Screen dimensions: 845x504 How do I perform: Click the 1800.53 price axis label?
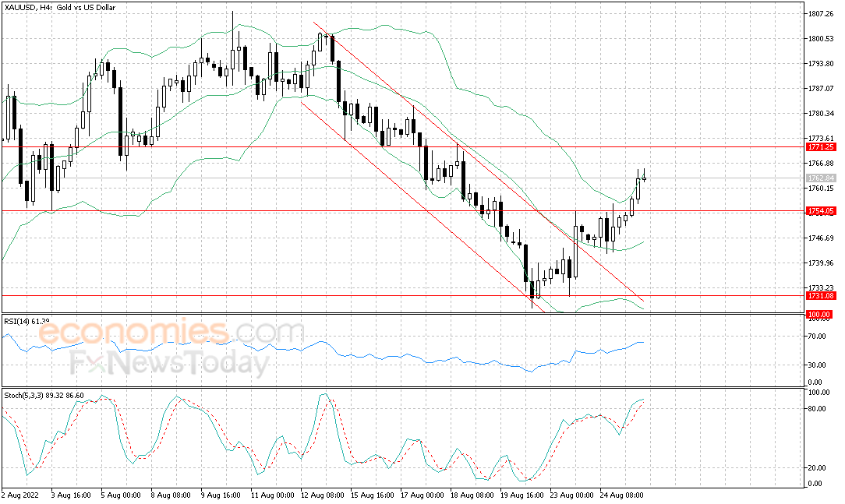pos(822,39)
